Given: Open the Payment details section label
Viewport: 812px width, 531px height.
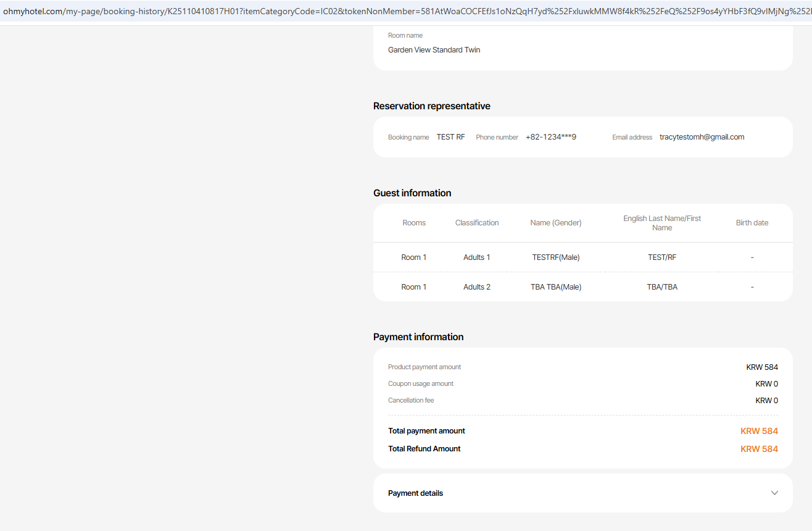Looking at the screenshot, I should tap(415, 493).
